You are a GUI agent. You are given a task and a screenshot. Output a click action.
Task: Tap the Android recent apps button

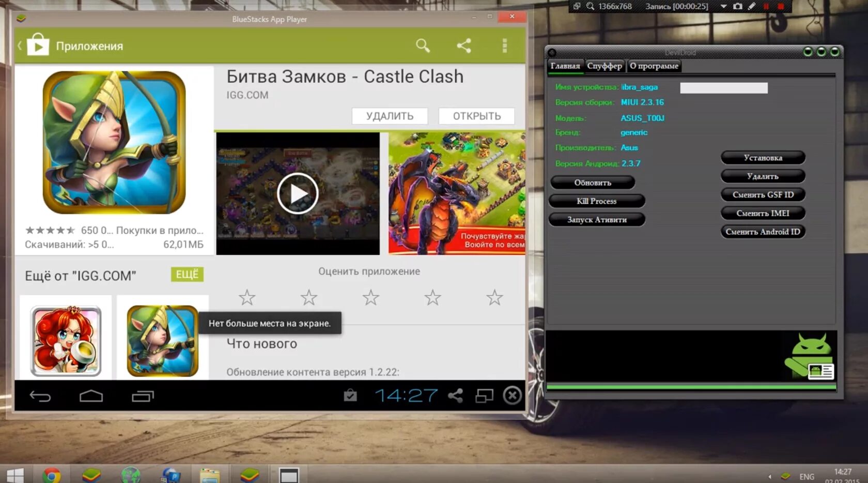click(x=143, y=396)
